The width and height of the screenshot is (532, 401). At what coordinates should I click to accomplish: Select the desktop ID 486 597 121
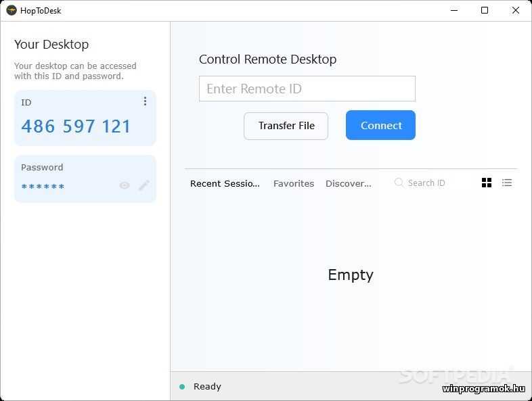point(76,126)
